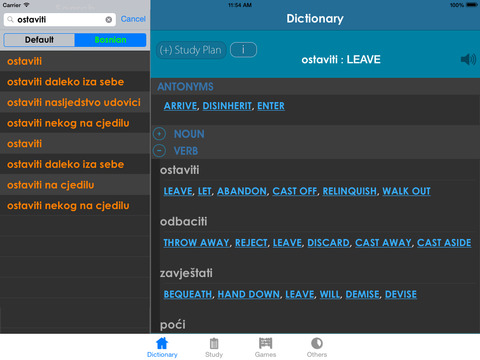480x360 pixels.
Task: Follow the RELINQUISH translation link
Action: (x=350, y=191)
